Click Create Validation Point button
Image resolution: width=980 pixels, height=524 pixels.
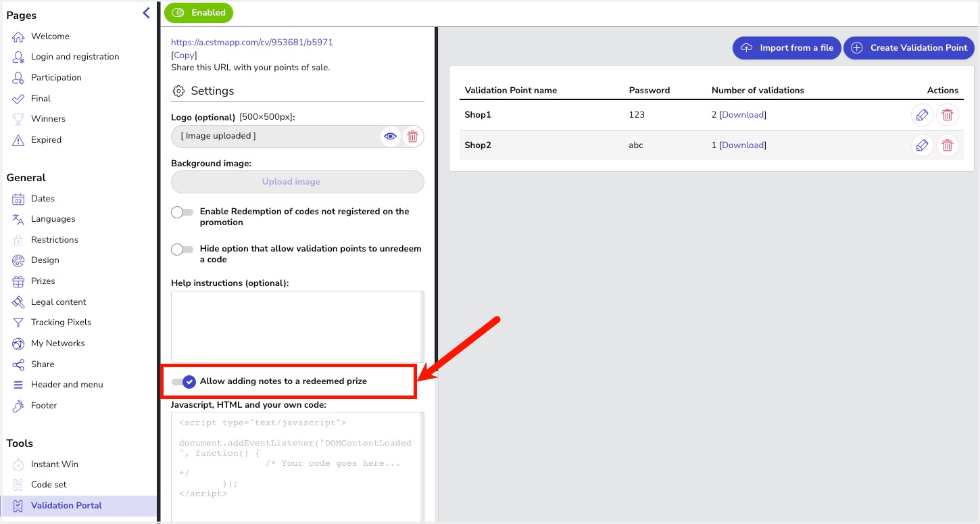909,48
